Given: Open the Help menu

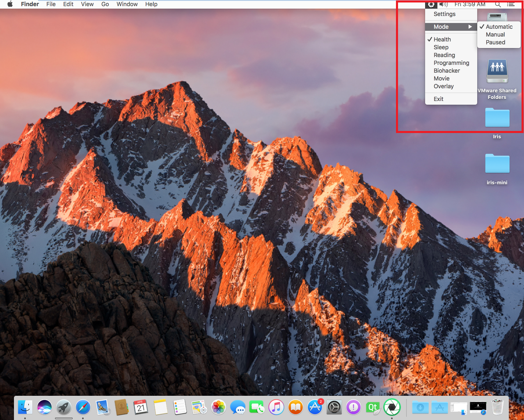Looking at the screenshot, I should point(151,4).
